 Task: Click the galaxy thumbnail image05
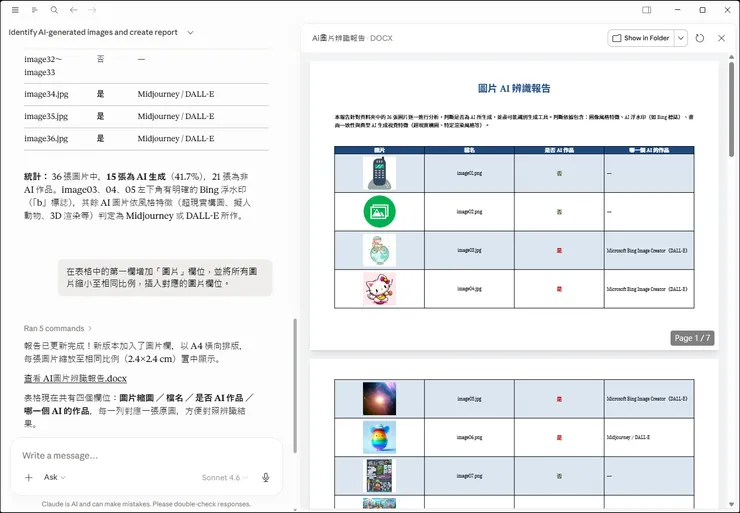pyautogui.click(x=379, y=399)
